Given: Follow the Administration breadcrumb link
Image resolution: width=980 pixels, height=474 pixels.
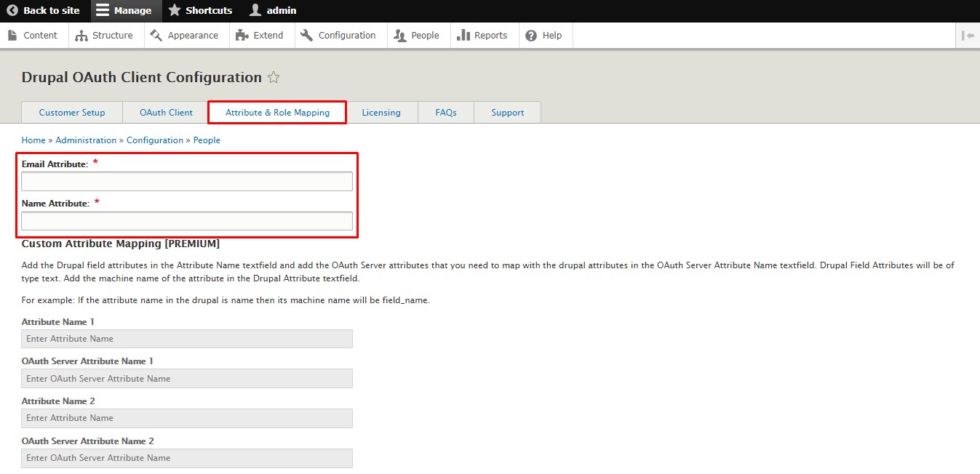Looking at the screenshot, I should point(86,140).
